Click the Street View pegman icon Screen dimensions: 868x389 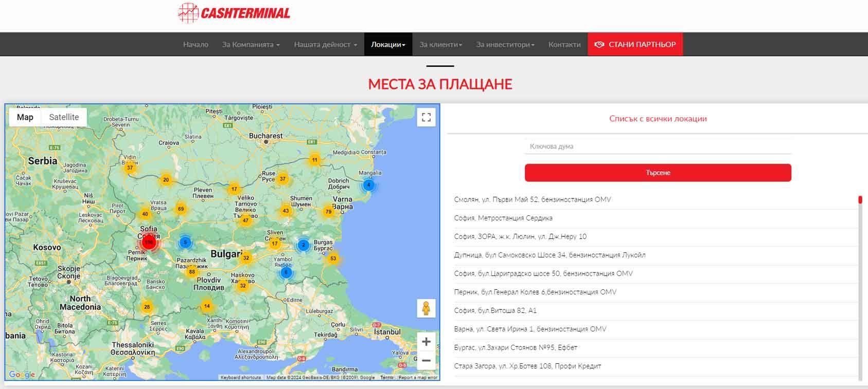pyautogui.click(x=426, y=308)
